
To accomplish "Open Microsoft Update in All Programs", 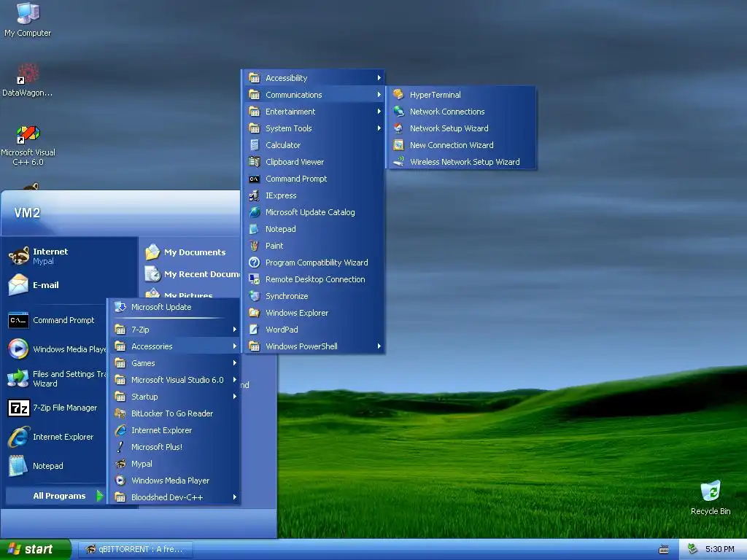I will coord(174,307).
